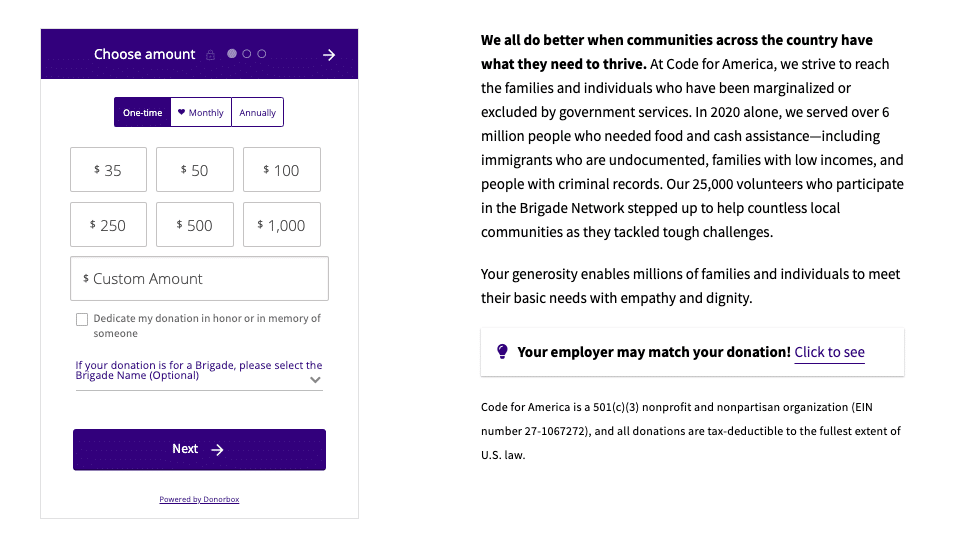
Task: Choose the $100 donation amount
Action: (x=282, y=170)
